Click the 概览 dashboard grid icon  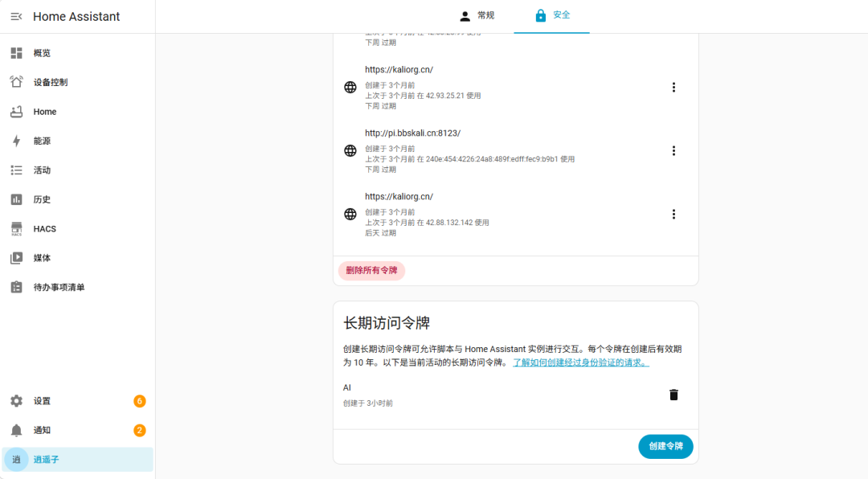(17, 53)
